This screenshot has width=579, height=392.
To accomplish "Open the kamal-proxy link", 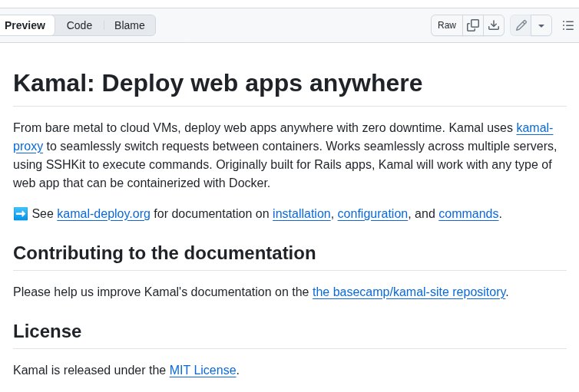I will click(x=534, y=127).
